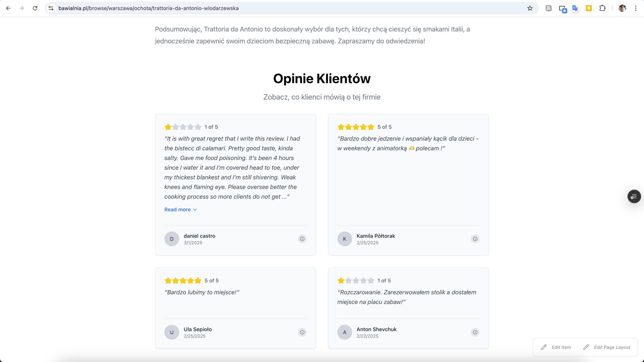Image resolution: width=644 pixels, height=362 pixels.
Task: Click the info icon on Anton Shevchuk's review
Action: 475,332
